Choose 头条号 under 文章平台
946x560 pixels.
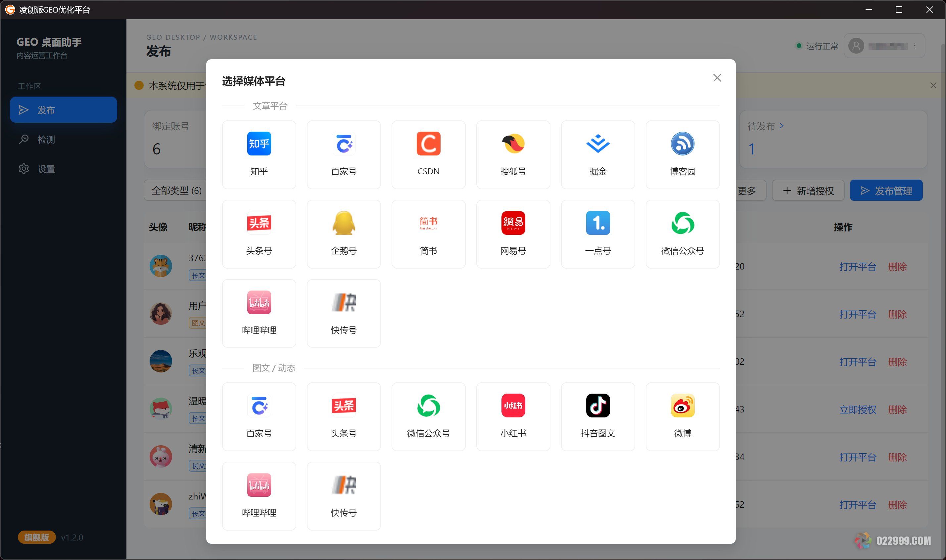(259, 234)
